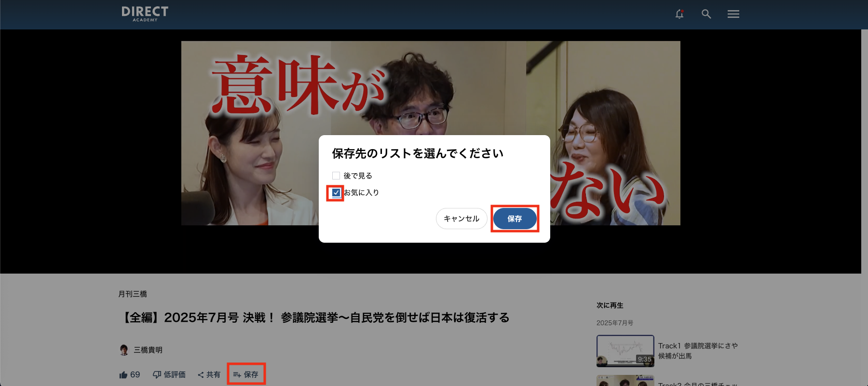Click the 三橋貴明 author name

148,350
